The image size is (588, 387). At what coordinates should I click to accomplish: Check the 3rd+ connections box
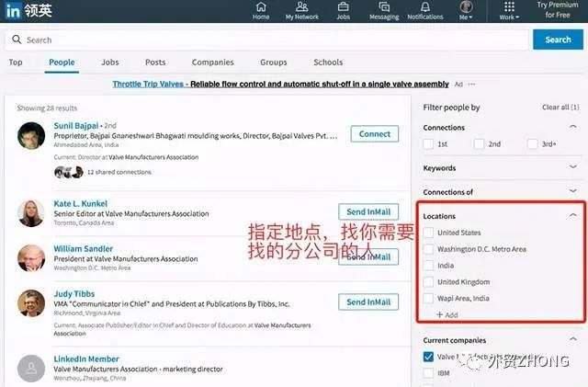click(x=533, y=144)
